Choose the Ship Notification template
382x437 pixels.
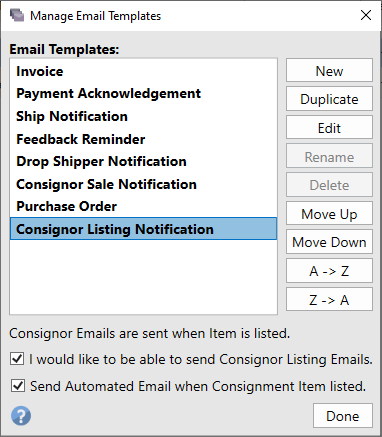click(143, 116)
